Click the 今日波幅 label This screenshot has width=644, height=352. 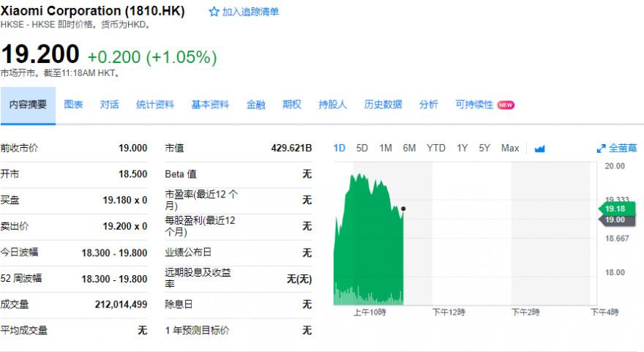(x=19, y=252)
